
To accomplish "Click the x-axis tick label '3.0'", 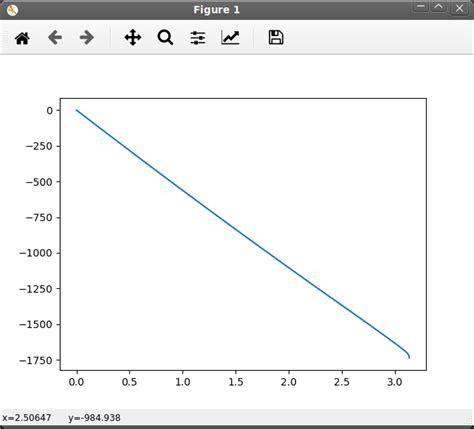I will point(395,382).
